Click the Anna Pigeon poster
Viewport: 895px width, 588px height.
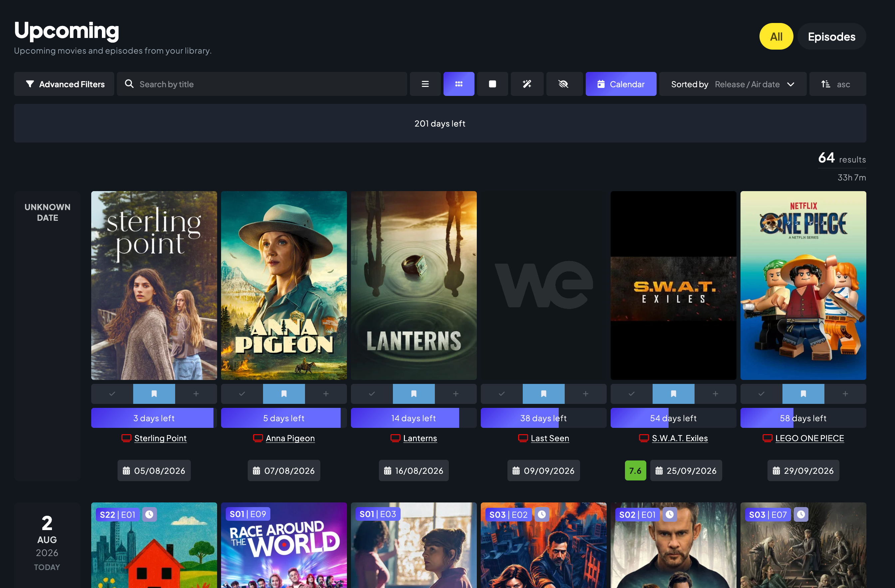click(284, 285)
